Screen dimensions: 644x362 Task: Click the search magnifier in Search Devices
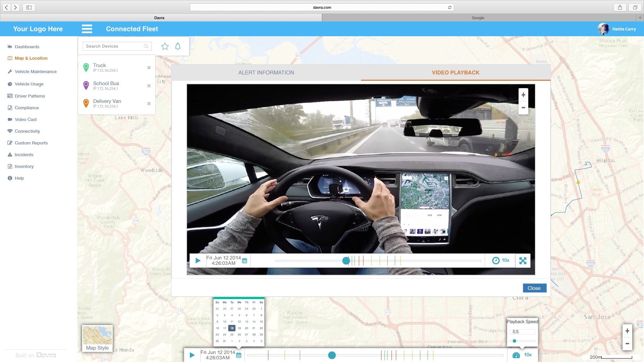pyautogui.click(x=146, y=46)
